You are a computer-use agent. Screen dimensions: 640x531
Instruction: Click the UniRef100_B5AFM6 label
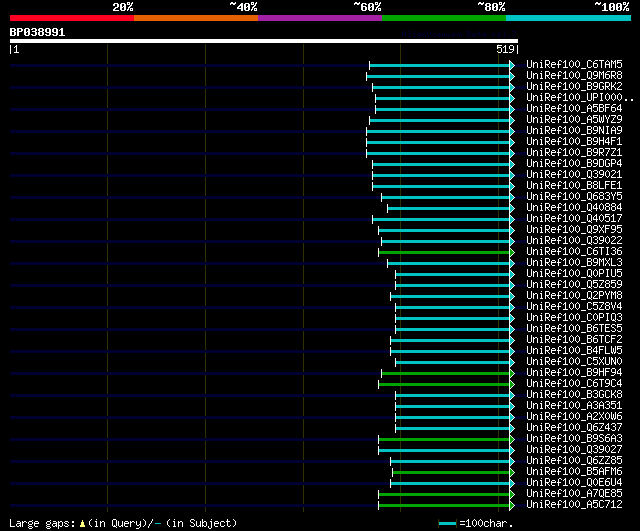(574, 472)
